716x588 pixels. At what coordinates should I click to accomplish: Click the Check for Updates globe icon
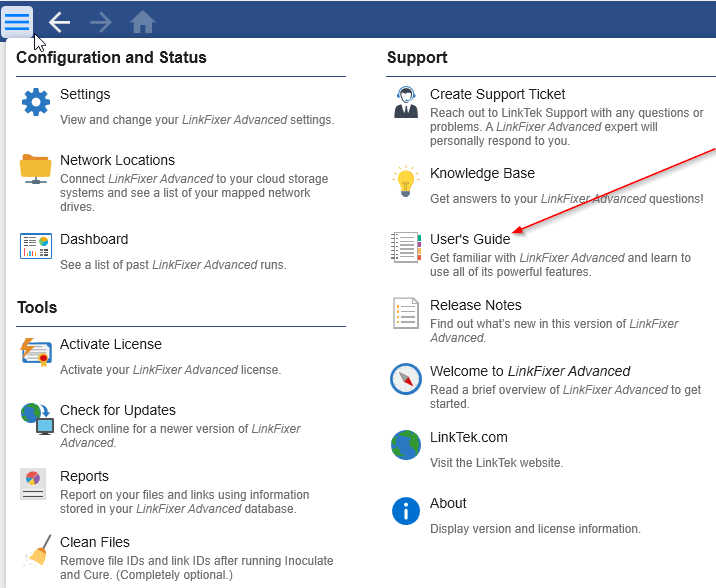(x=37, y=418)
